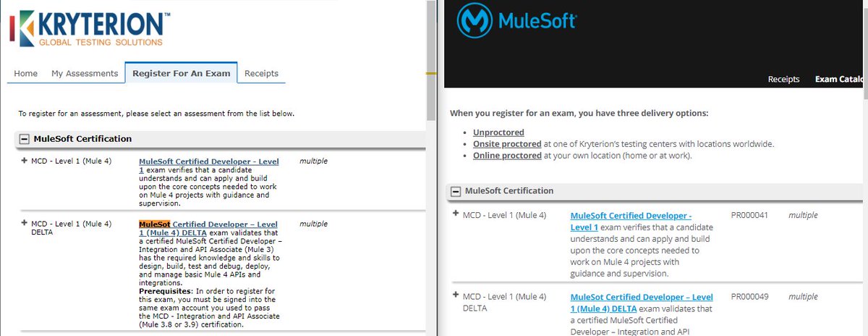Screen dimensions: 868x336
Task: Click 'multiple' beside PR000049
Action: coord(803,297)
